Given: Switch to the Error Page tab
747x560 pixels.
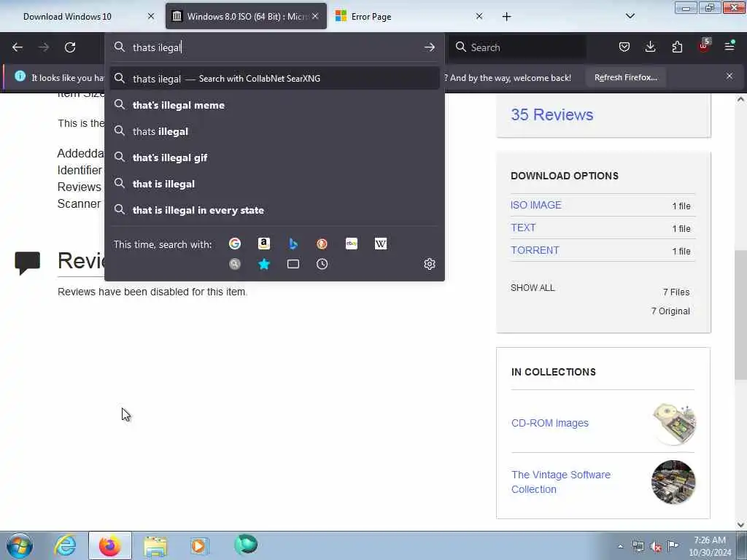Looking at the screenshot, I should click(371, 17).
